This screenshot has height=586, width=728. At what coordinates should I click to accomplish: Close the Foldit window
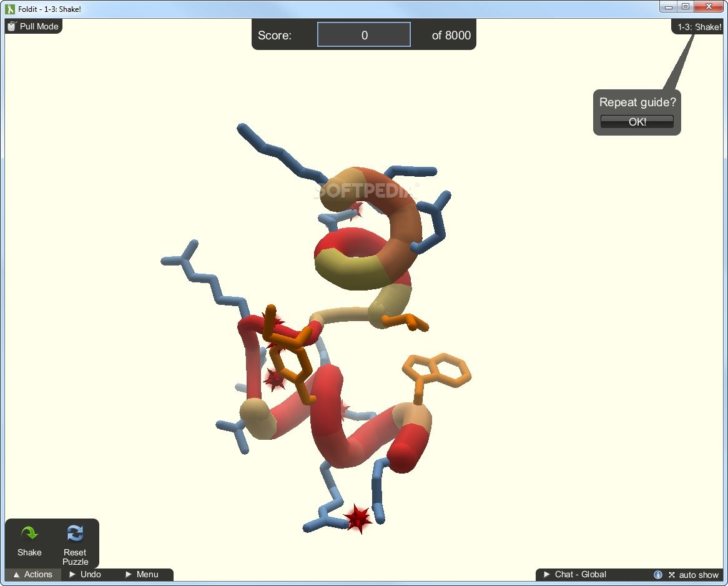(709, 7)
